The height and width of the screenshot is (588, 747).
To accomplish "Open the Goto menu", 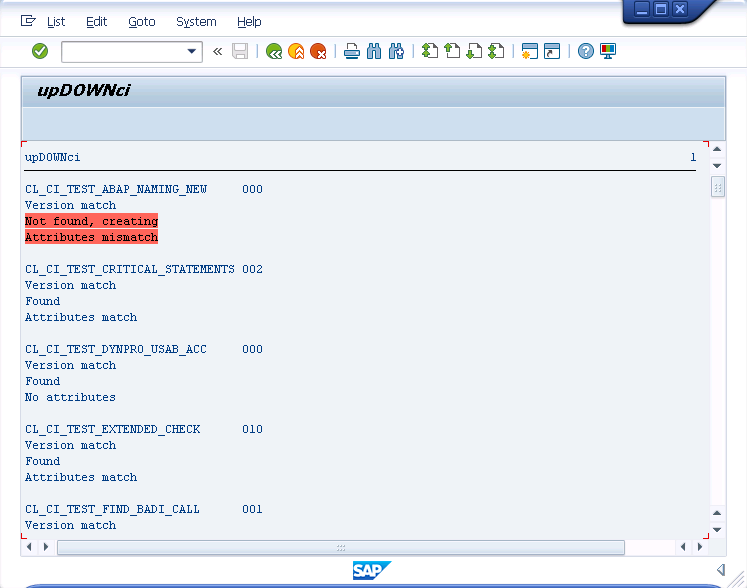I will [142, 22].
